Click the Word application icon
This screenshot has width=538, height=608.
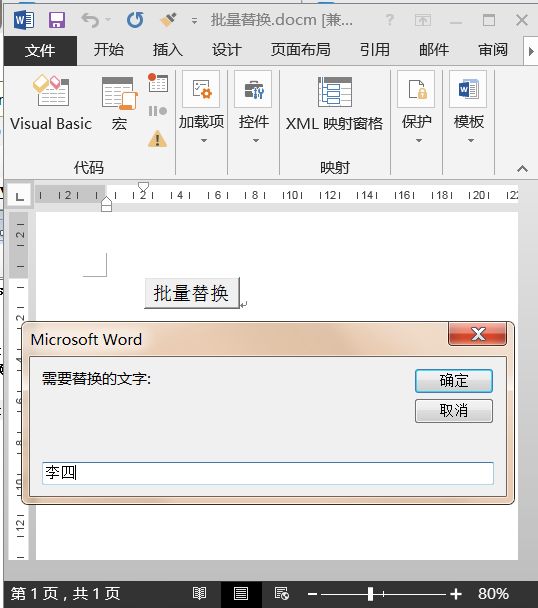(x=24, y=20)
